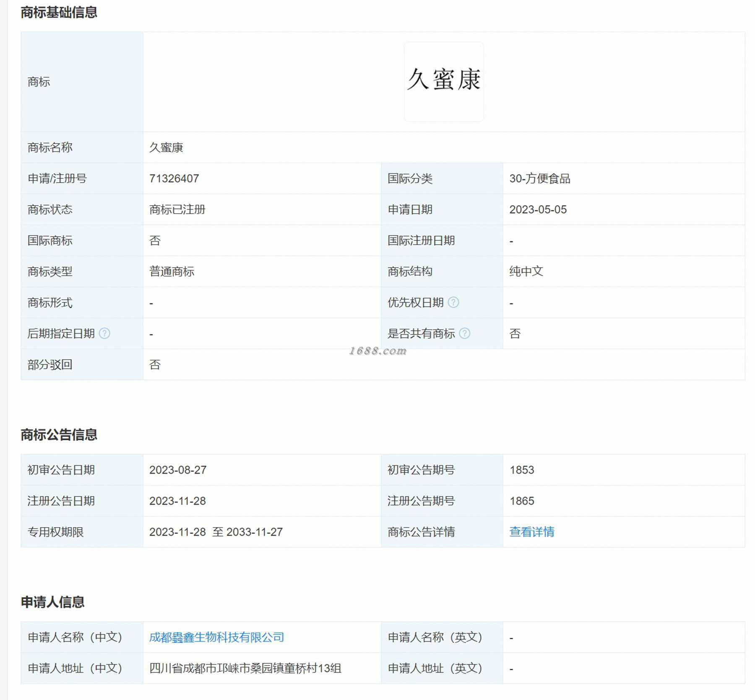Click the 初审公告期号 field label
The image size is (755, 700).
[422, 470]
